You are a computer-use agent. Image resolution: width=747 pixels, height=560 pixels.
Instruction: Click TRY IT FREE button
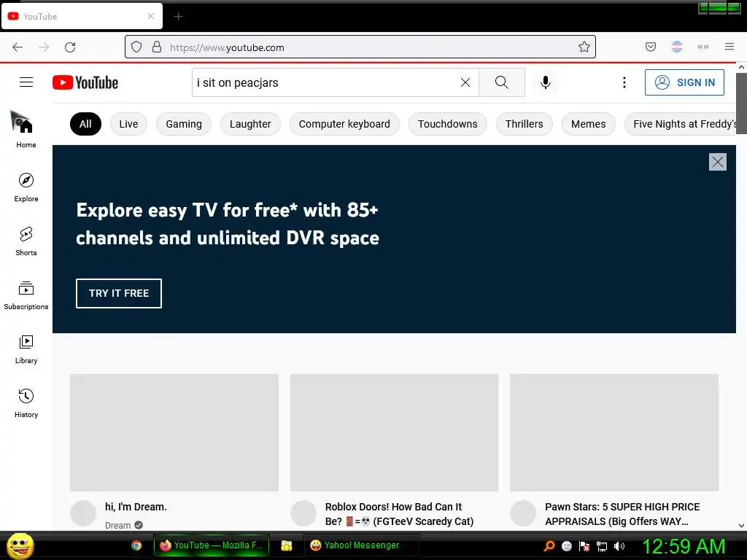click(x=119, y=293)
